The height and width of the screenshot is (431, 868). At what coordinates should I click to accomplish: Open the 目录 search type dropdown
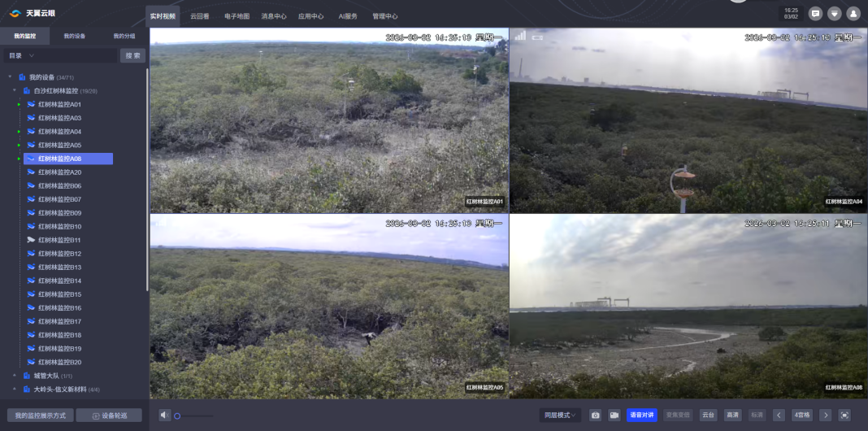[x=22, y=55]
